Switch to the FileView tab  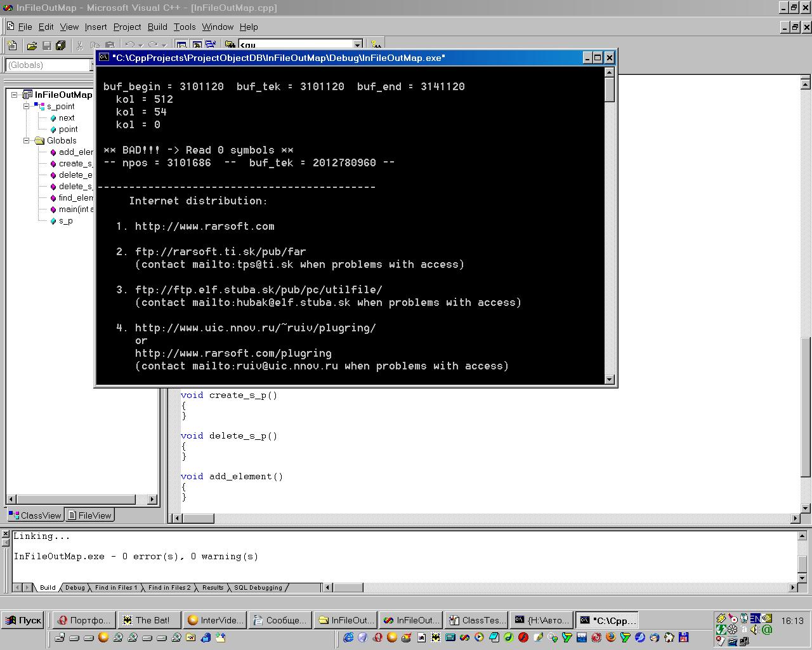(x=90, y=515)
